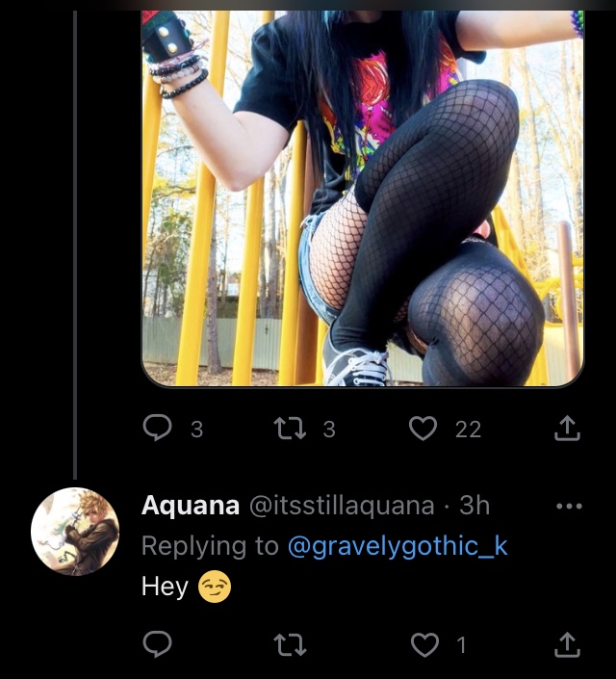Viewport: 616px width, 679px height.
Task: Open the playground photo full screen
Action: [x=363, y=197]
